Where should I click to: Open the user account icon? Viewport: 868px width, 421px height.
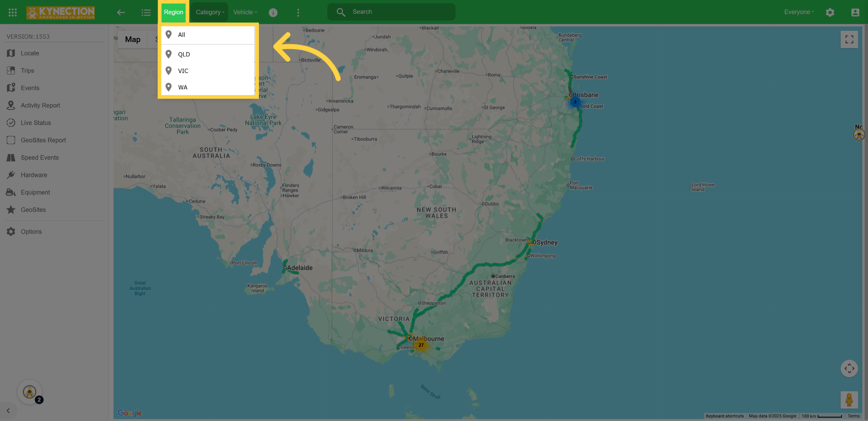point(855,12)
